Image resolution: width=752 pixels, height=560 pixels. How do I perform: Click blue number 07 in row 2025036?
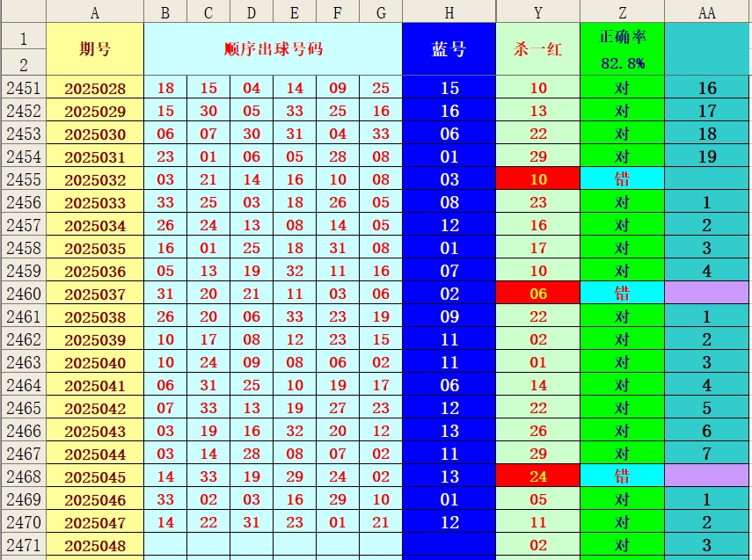pyautogui.click(x=449, y=271)
